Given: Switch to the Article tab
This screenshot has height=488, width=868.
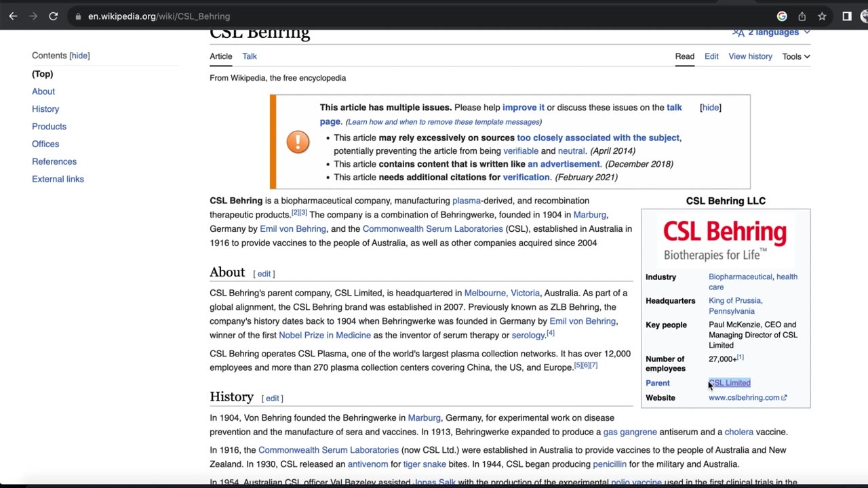Looking at the screenshot, I should 221,56.
